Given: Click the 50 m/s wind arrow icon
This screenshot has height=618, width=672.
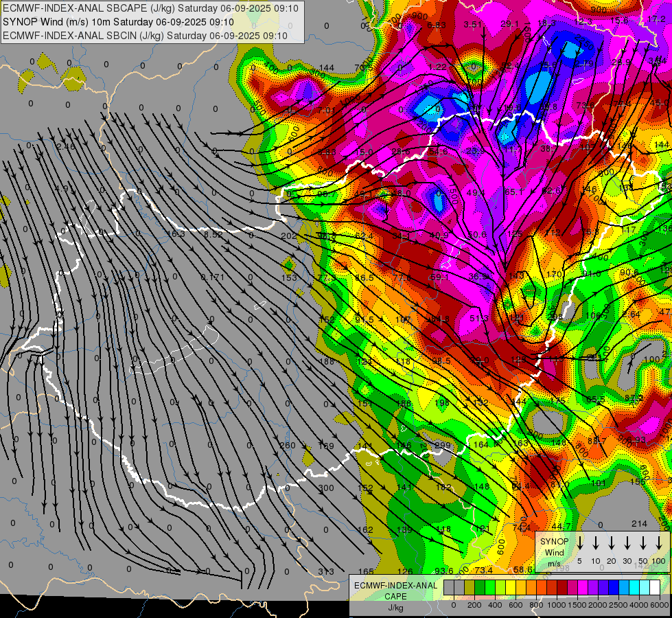Looking at the screenshot, I should pos(643,542).
